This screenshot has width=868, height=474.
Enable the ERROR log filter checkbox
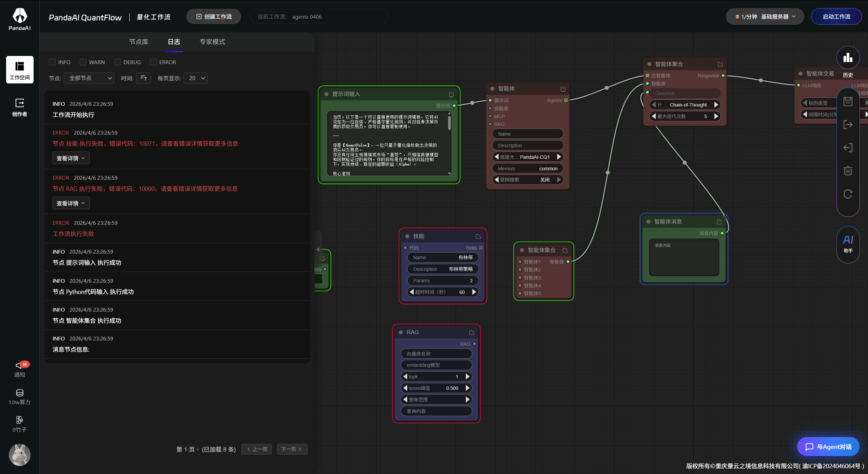(153, 62)
